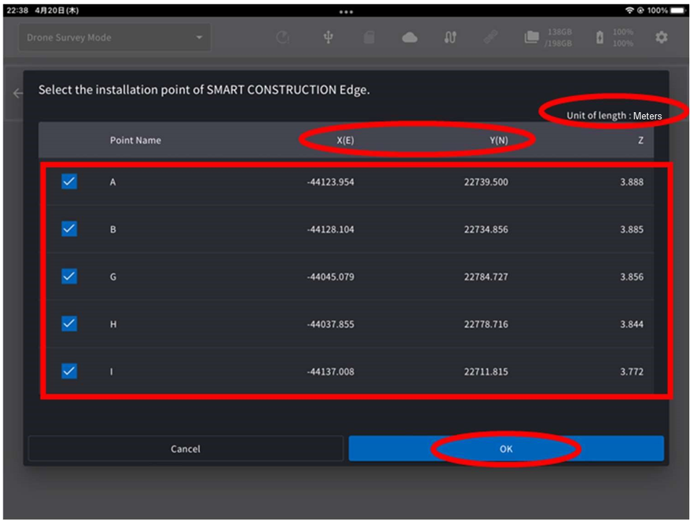The image size is (691, 521).
Task: Click the Point Name column header
Action: (x=135, y=140)
